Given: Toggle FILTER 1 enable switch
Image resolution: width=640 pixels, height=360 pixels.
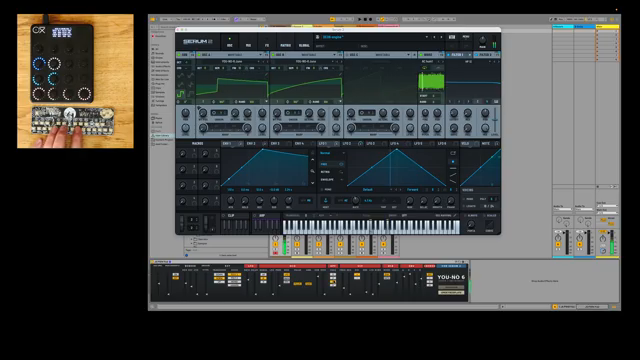Looking at the screenshot, I should [x=448, y=55].
